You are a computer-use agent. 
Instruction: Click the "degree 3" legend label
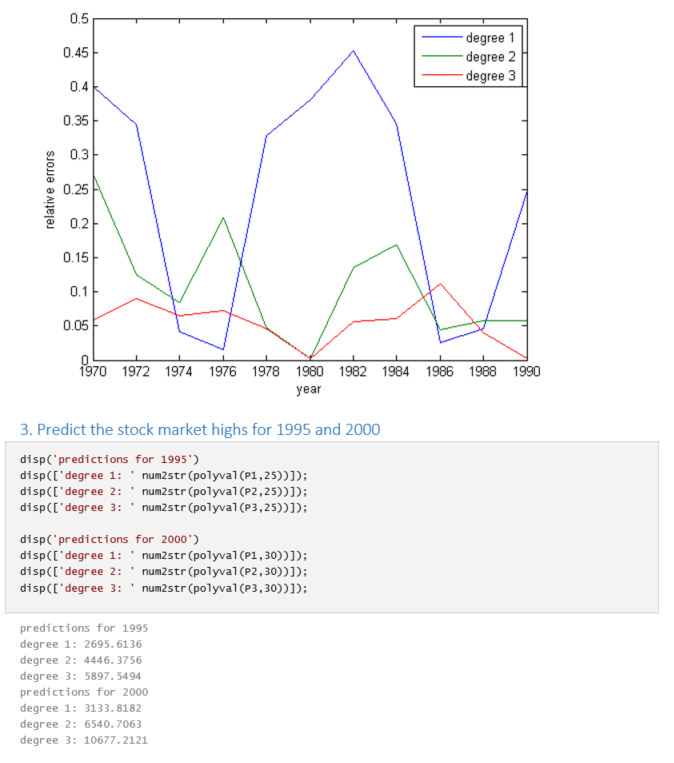tap(493, 76)
